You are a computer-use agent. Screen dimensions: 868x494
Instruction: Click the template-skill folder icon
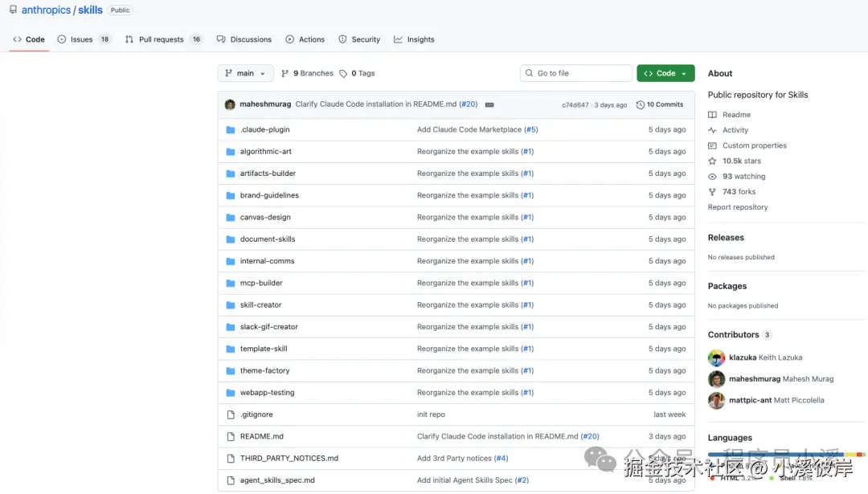tap(231, 349)
